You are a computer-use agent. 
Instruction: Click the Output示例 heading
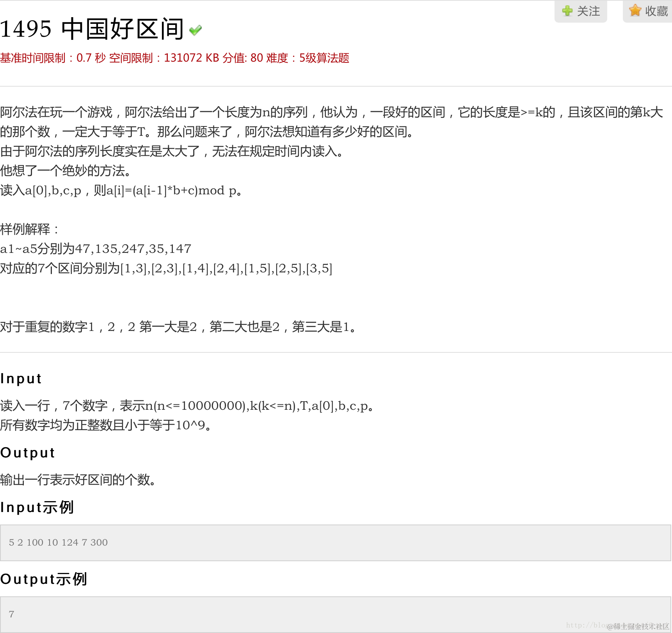43,579
